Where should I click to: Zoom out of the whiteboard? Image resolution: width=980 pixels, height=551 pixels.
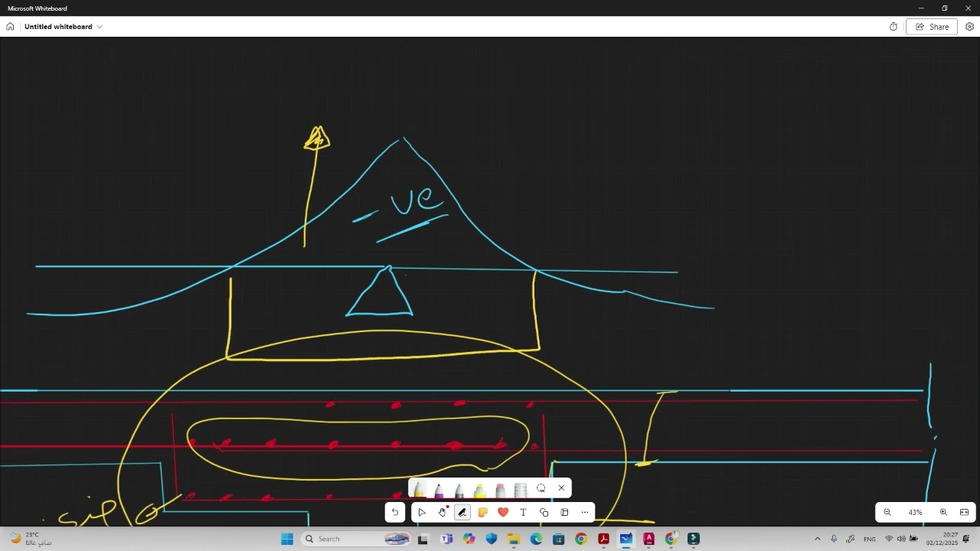coord(887,513)
